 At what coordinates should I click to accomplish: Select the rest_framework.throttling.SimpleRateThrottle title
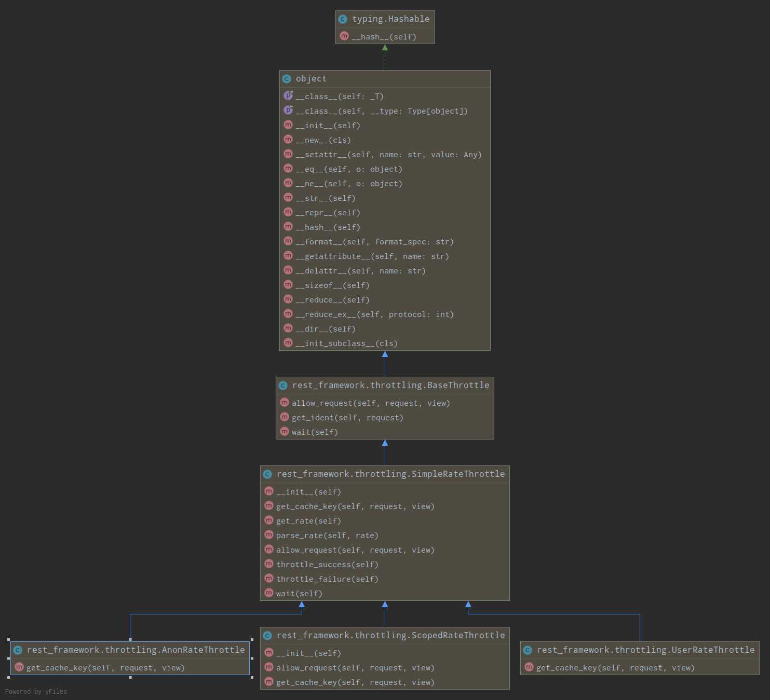(x=390, y=474)
